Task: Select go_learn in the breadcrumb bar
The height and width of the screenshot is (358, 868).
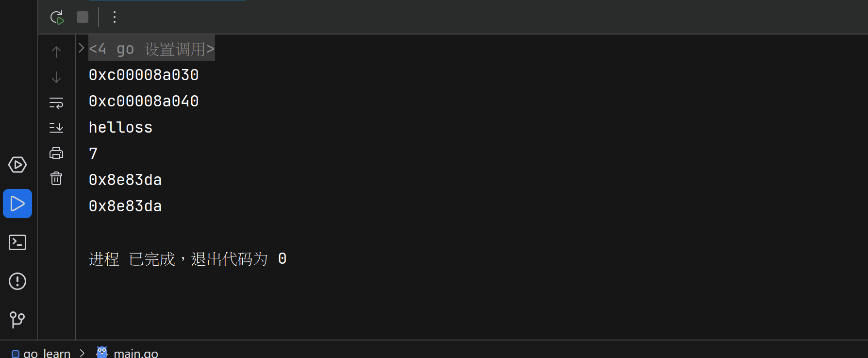Action: (47, 353)
